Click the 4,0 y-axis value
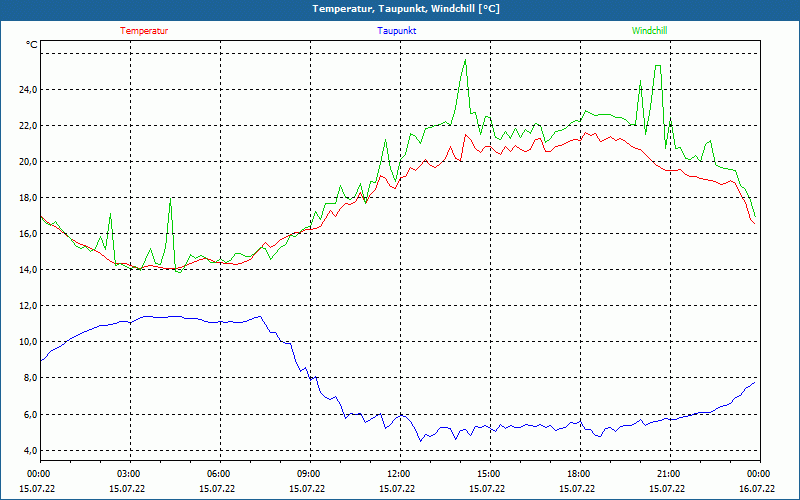Viewport: 800px width, 500px height. click(28, 451)
